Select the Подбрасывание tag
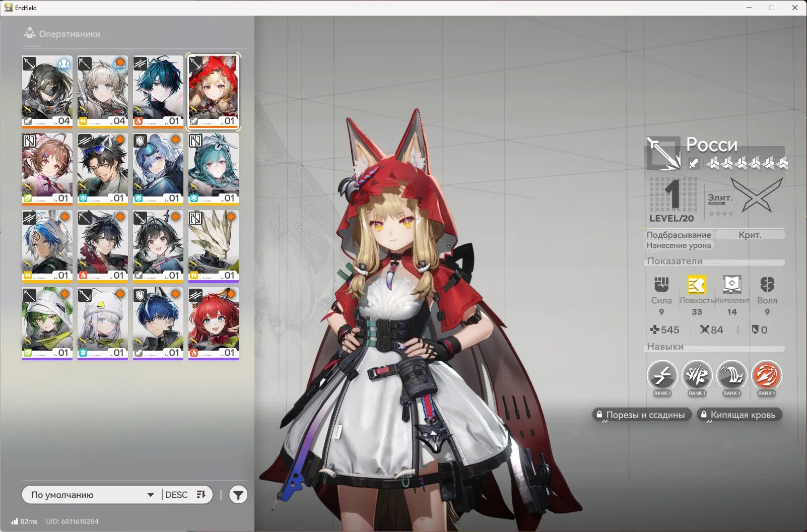 (679, 235)
